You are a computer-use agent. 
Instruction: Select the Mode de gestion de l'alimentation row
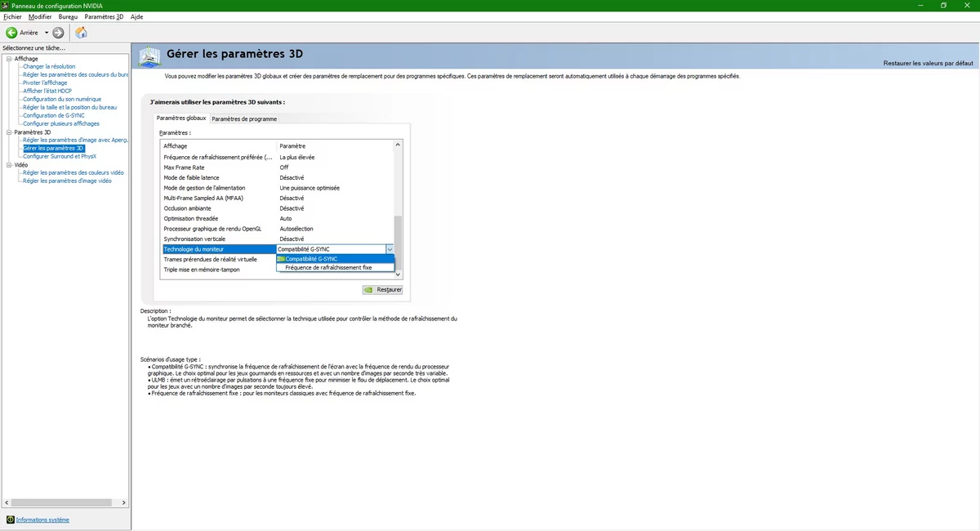[x=277, y=188]
